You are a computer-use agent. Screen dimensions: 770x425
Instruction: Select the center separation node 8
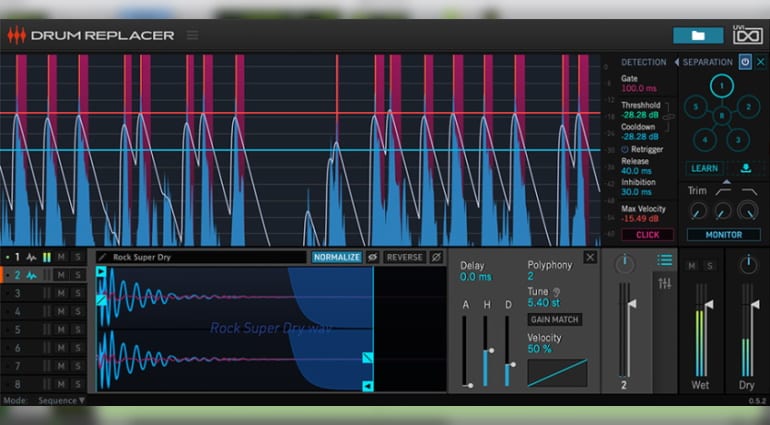(x=721, y=116)
